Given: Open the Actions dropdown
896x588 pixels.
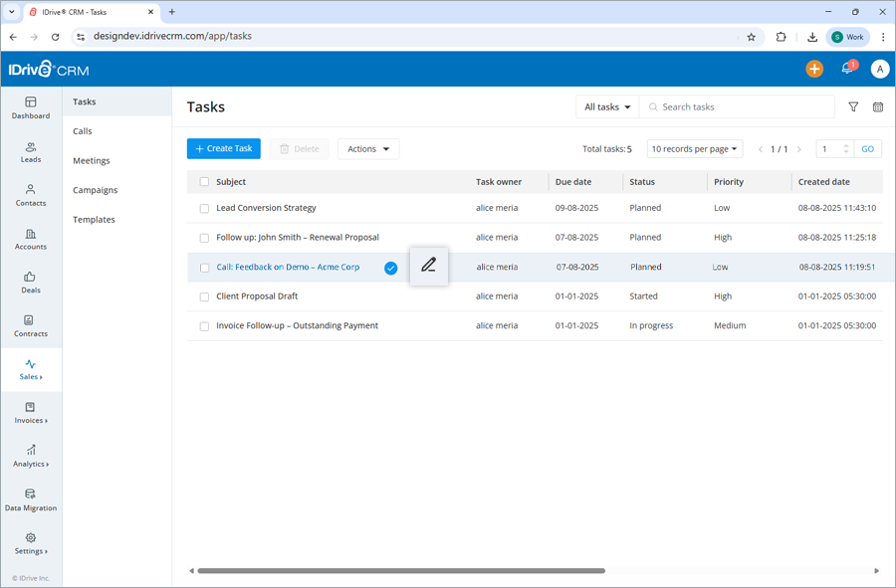Looking at the screenshot, I should [367, 148].
